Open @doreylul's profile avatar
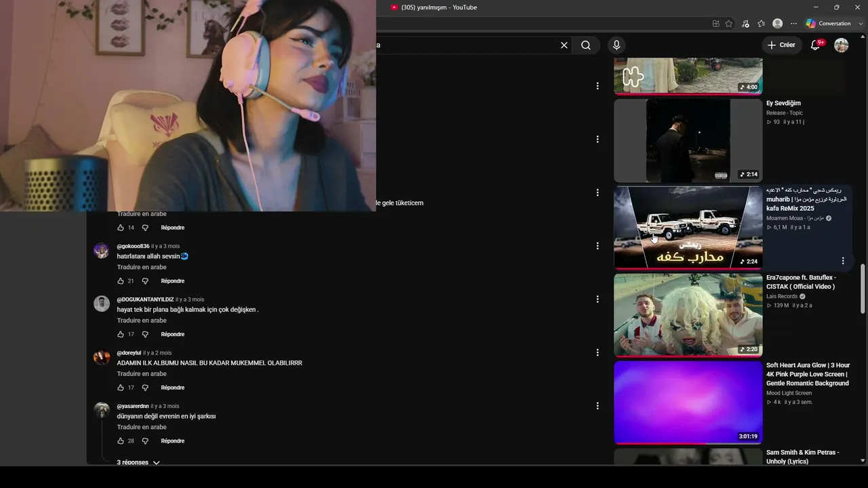 102,357
